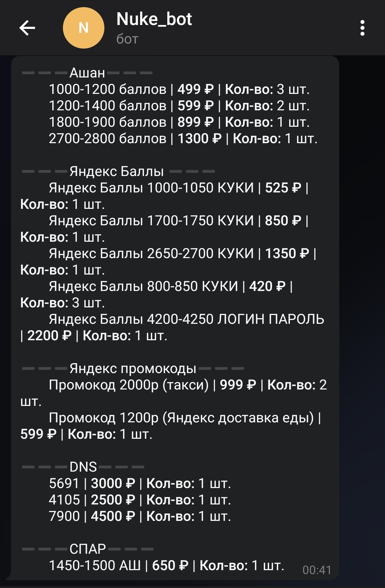Image resolution: width=385 pixels, height=588 pixels.
Task: Select the Яндекс промокоды heading
Action: [x=133, y=368]
